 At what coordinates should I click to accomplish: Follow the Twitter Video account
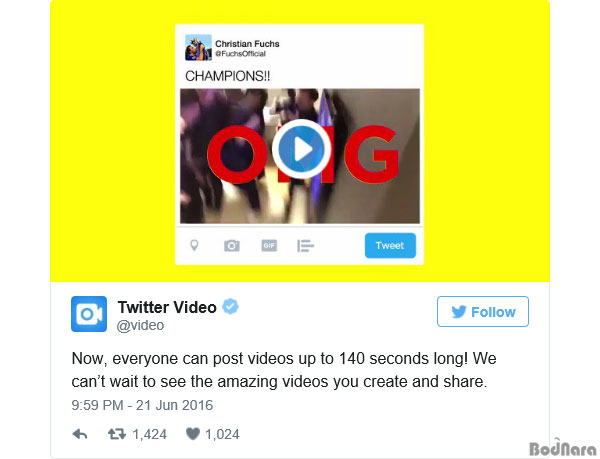click(x=483, y=311)
